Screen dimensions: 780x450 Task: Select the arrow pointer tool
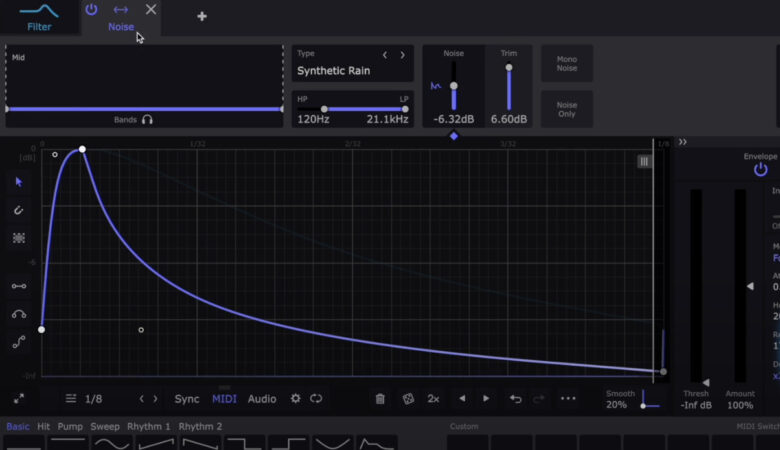pyautogui.click(x=19, y=182)
